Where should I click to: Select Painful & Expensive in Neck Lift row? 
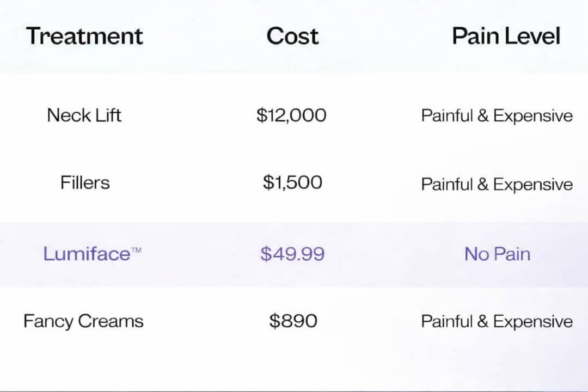click(497, 116)
